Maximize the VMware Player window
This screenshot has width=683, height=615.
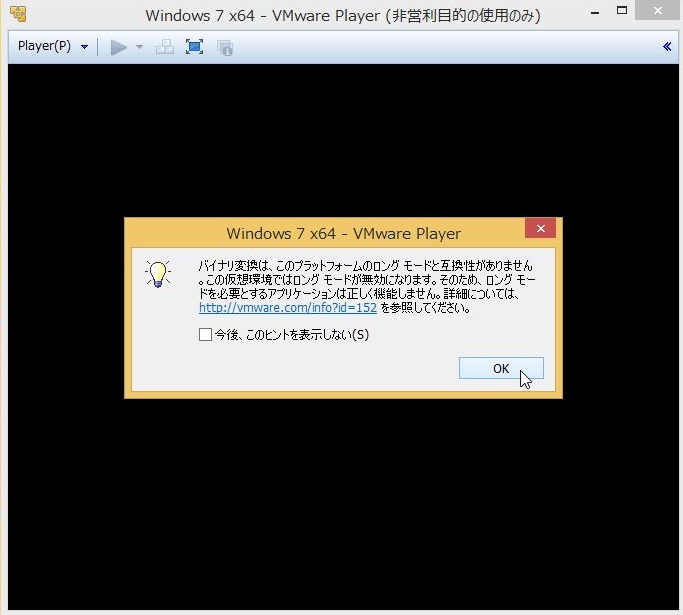(622, 10)
